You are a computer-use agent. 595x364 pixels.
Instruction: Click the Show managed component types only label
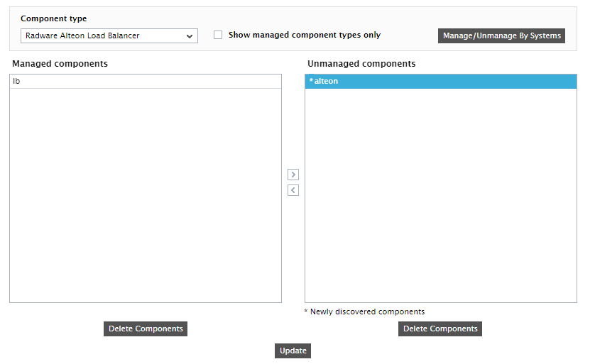click(305, 35)
